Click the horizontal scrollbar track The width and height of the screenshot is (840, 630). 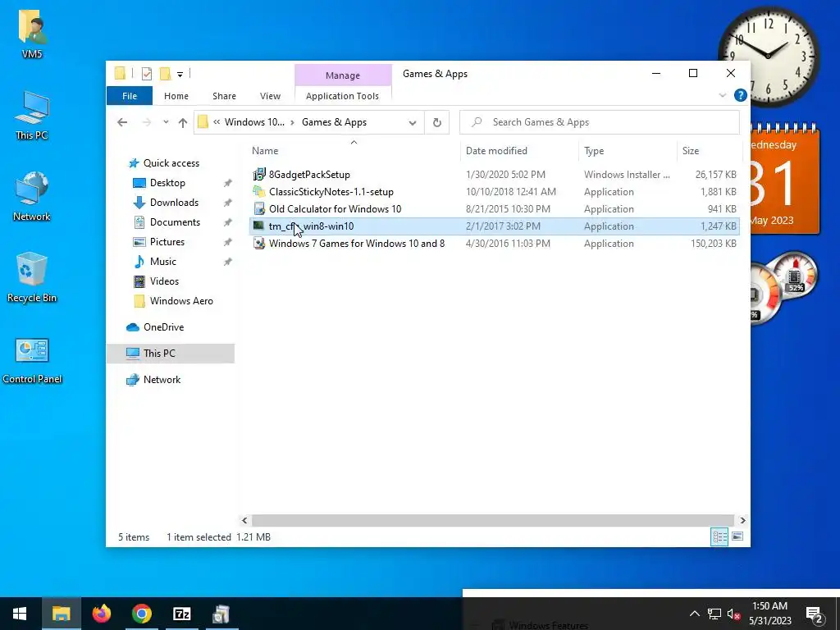(x=492, y=521)
